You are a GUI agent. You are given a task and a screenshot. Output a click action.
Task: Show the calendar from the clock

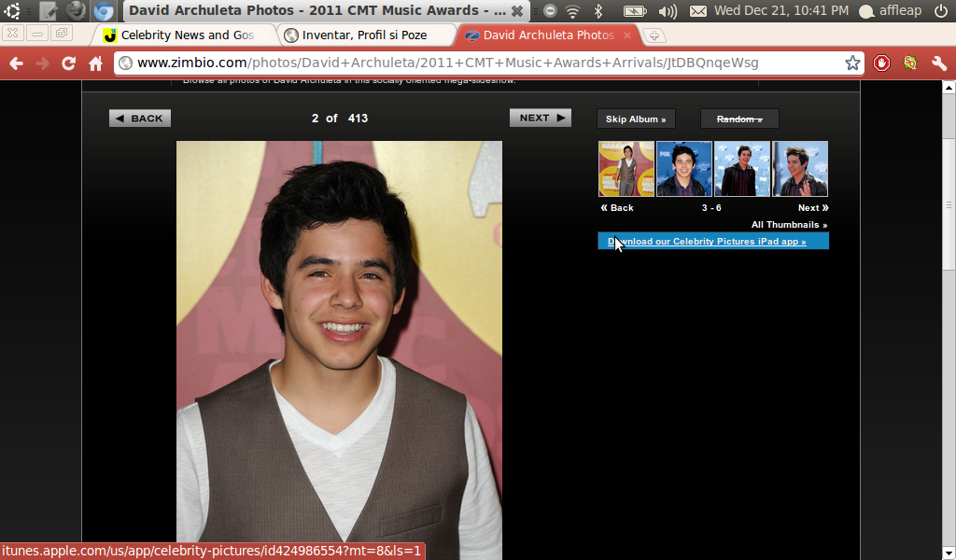point(781,10)
